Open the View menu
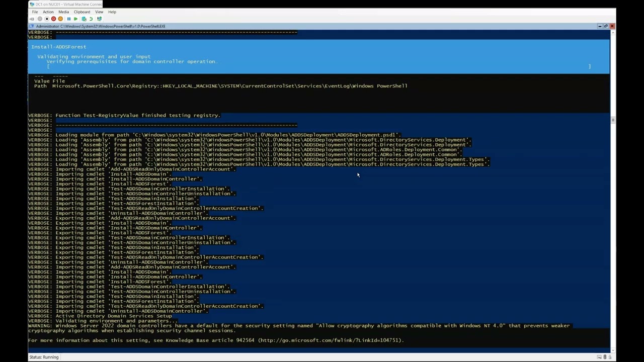 pyautogui.click(x=99, y=12)
